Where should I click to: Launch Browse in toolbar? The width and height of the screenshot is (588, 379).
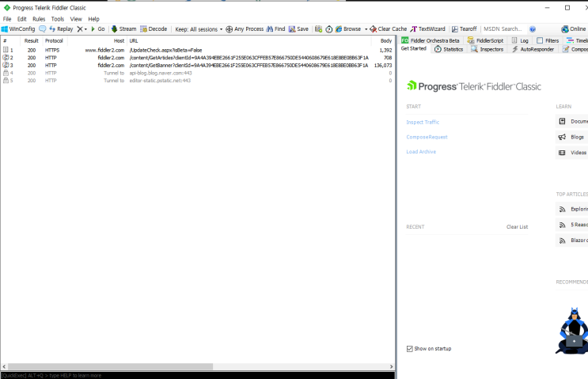click(348, 28)
